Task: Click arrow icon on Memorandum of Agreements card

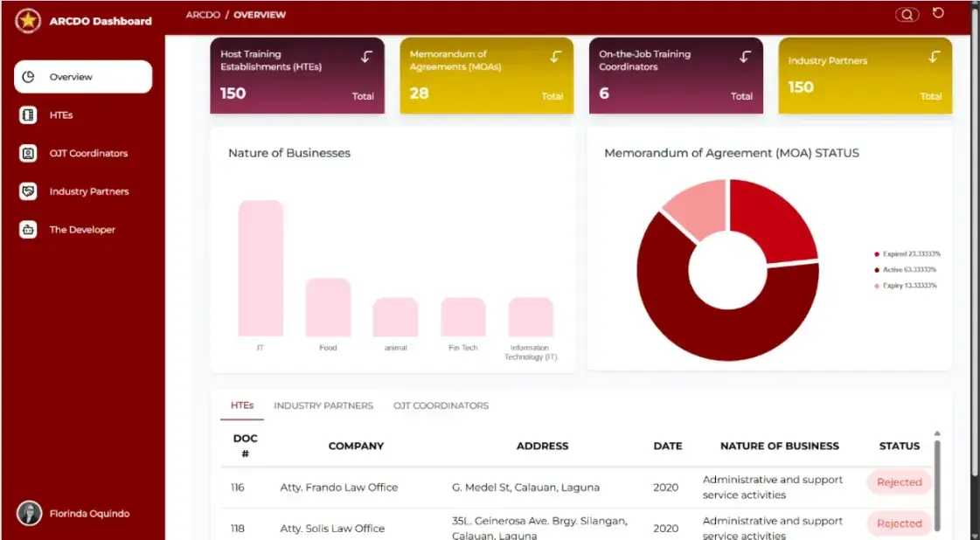Action: [x=556, y=57]
